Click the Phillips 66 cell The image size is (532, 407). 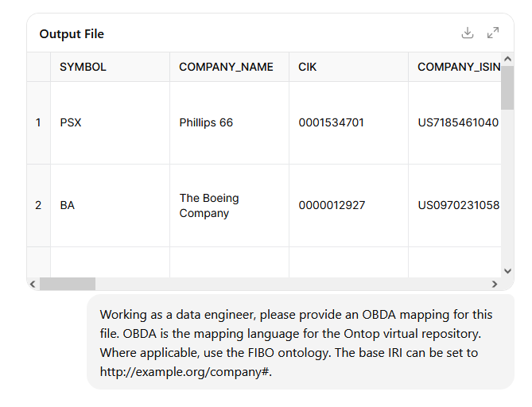229,122
